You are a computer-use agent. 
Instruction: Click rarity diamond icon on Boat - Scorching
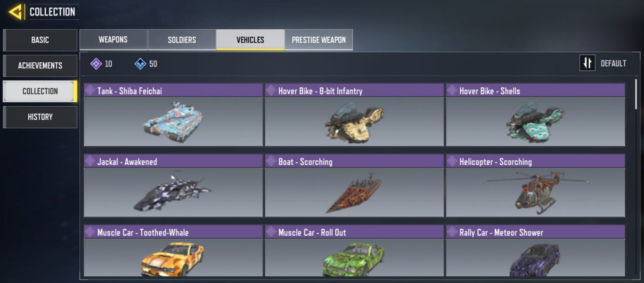pos(271,161)
